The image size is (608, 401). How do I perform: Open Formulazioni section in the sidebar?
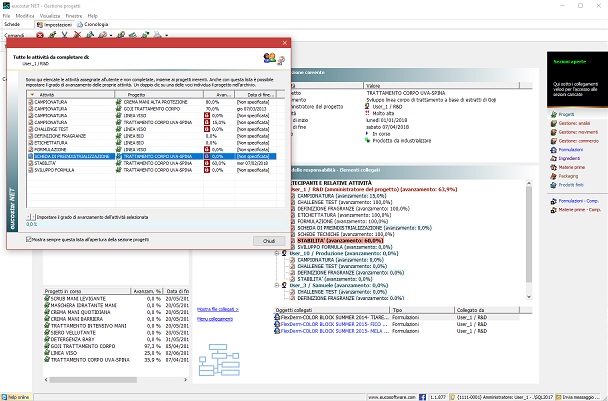coord(570,150)
